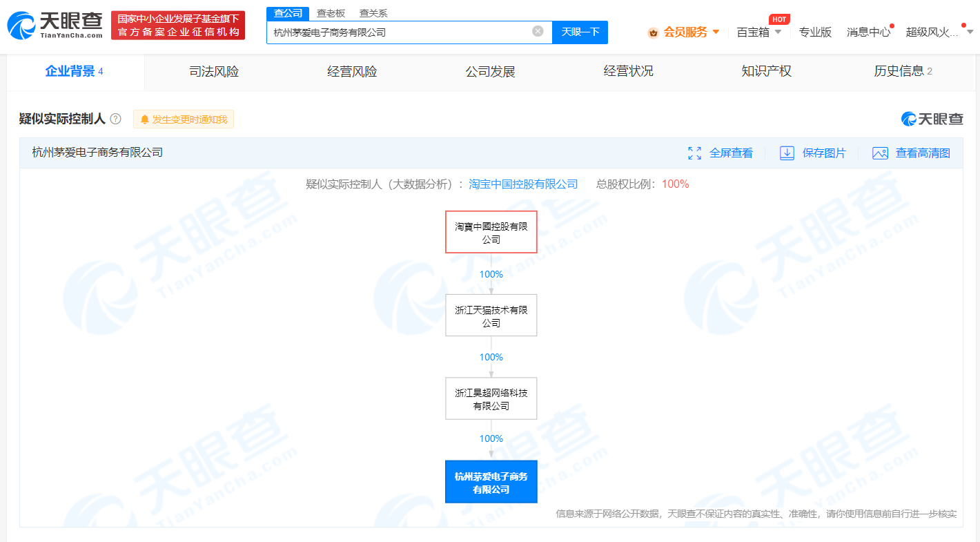This screenshot has height=542, width=980.
Task: Click the 100% label below 淘寶中國控股
Action: click(491, 274)
